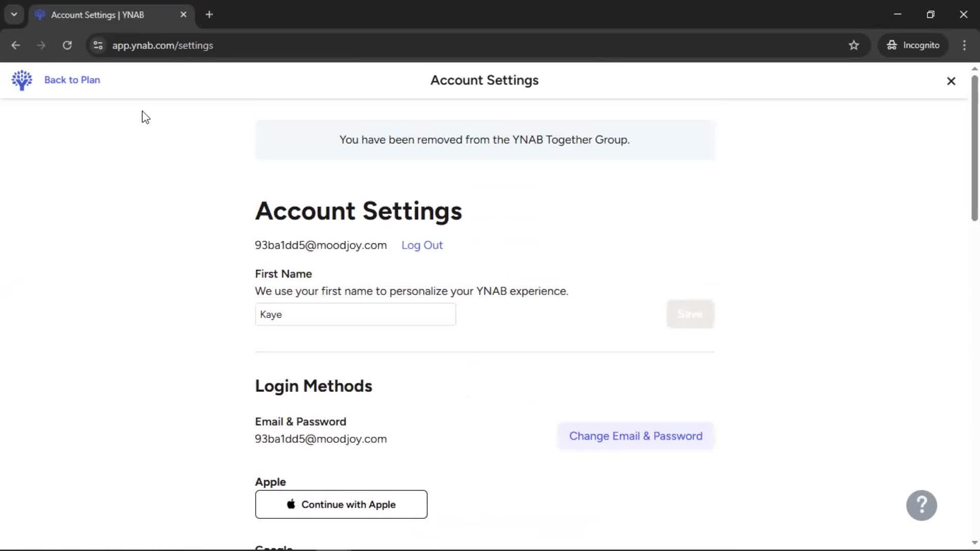Image resolution: width=980 pixels, height=551 pixels.
Task: Click the Login Methods heading
Action: click(x=313, y=386)
